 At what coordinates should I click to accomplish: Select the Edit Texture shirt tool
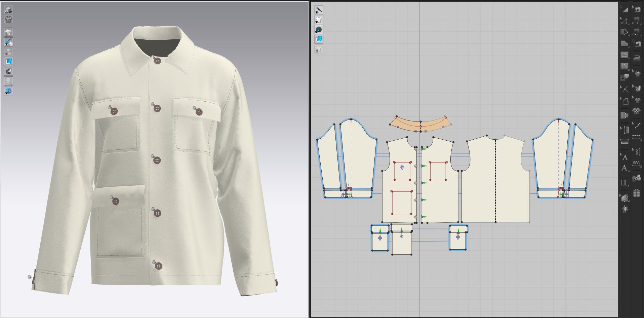pyautogui.click(x=636, y=73)
